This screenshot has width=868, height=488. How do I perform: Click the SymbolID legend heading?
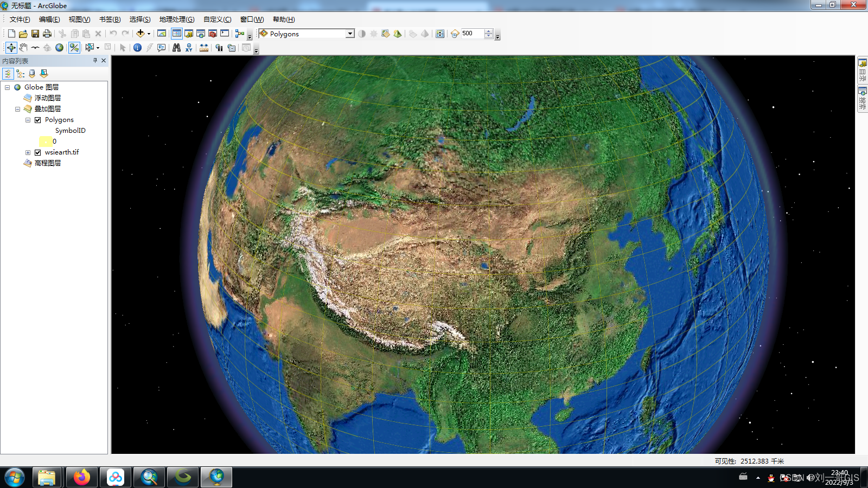click(71, 131)
